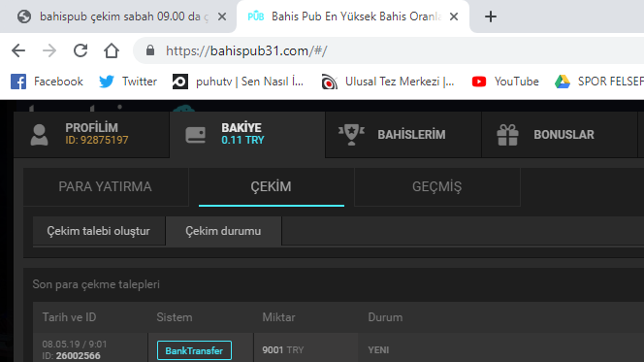
Task: Select the Bahis Pub En Yüksek Bahis tab
Action: coord(353,16)
